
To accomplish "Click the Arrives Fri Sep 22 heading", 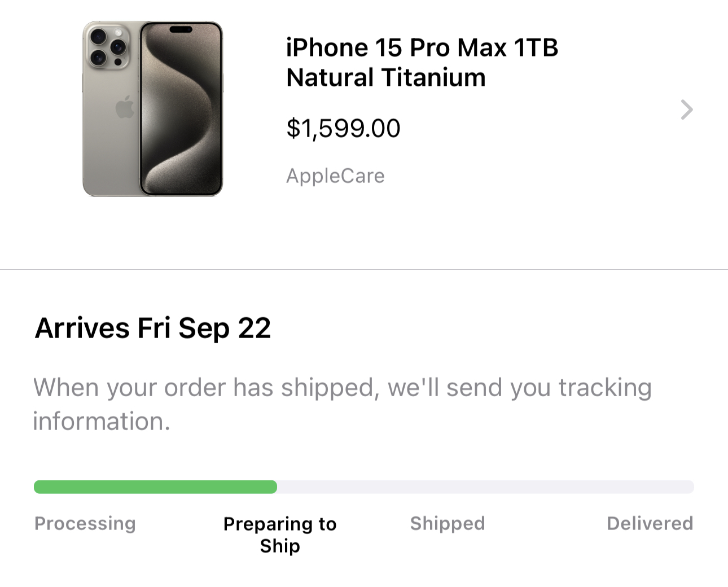I will coord(153,328).
